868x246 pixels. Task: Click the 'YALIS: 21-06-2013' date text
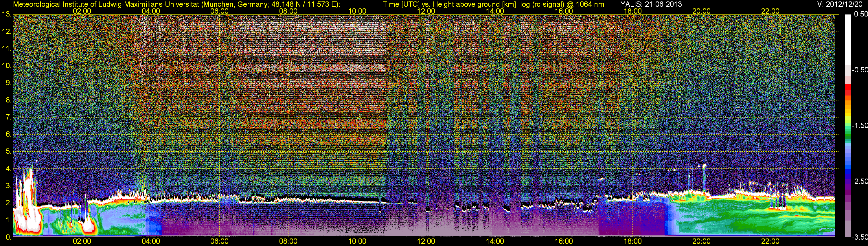651,4
